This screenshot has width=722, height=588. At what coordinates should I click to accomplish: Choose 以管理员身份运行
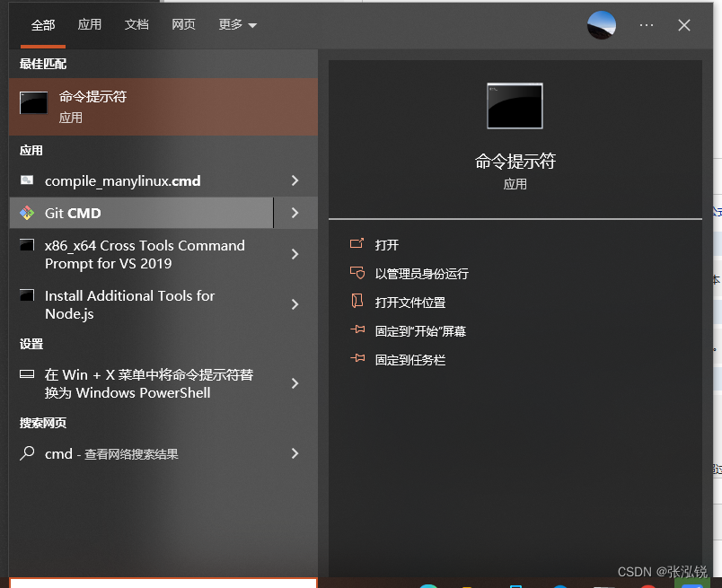422,274
